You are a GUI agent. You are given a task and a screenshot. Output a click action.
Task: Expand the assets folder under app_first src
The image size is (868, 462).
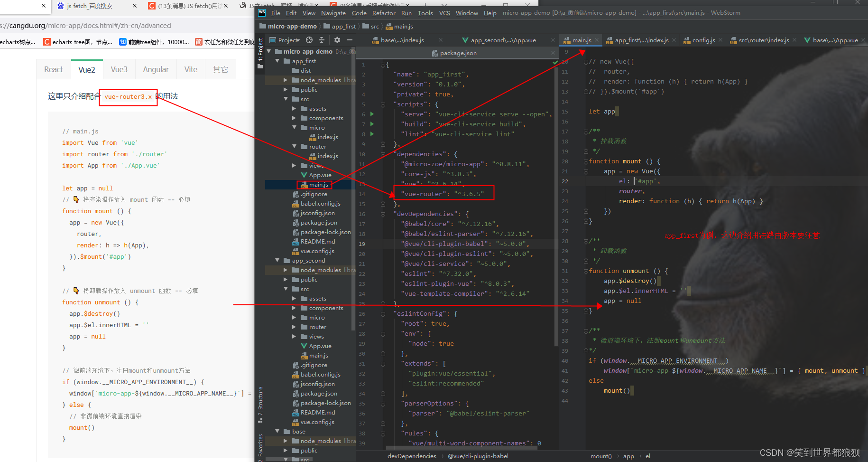coord(294,109)
